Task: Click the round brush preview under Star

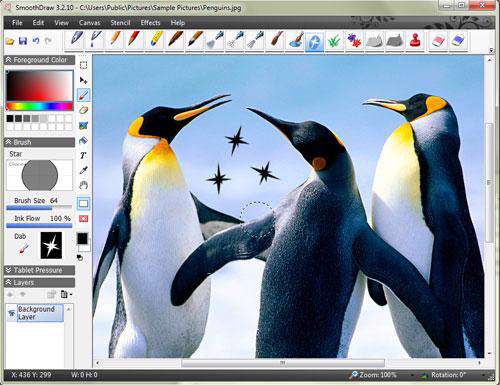Action: pos(40,175)
